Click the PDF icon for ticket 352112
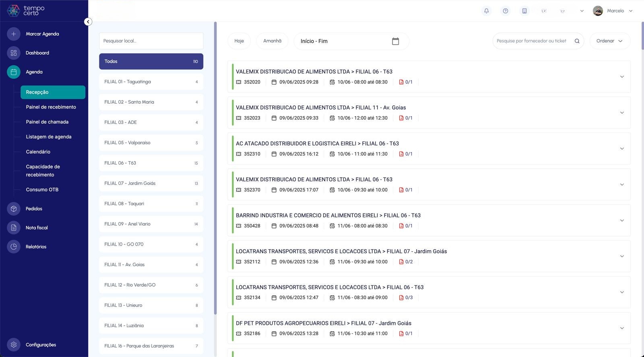 tap(401, 262)
